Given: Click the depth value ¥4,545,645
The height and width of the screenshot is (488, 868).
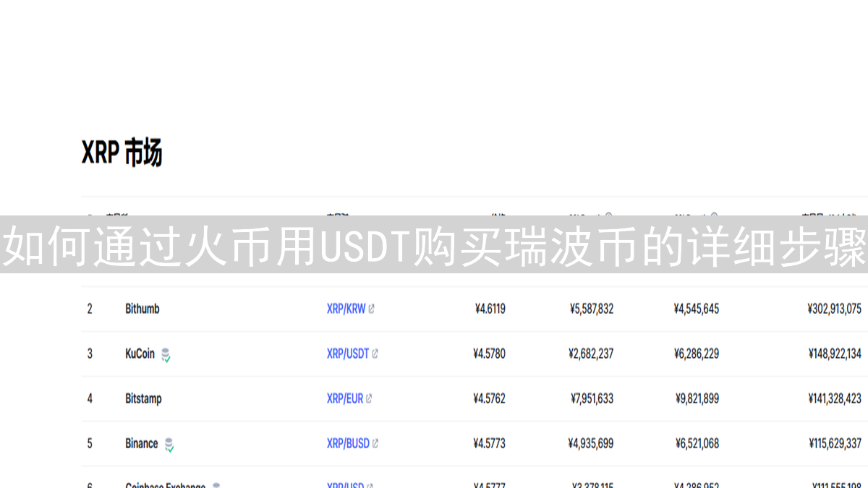Looking at the screenshot, I should coord(696,309).
